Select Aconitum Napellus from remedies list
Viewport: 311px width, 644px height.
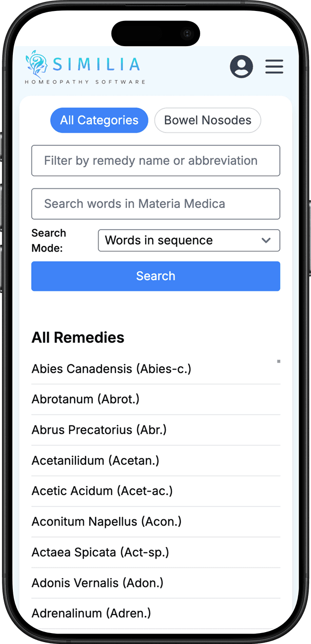106,521
